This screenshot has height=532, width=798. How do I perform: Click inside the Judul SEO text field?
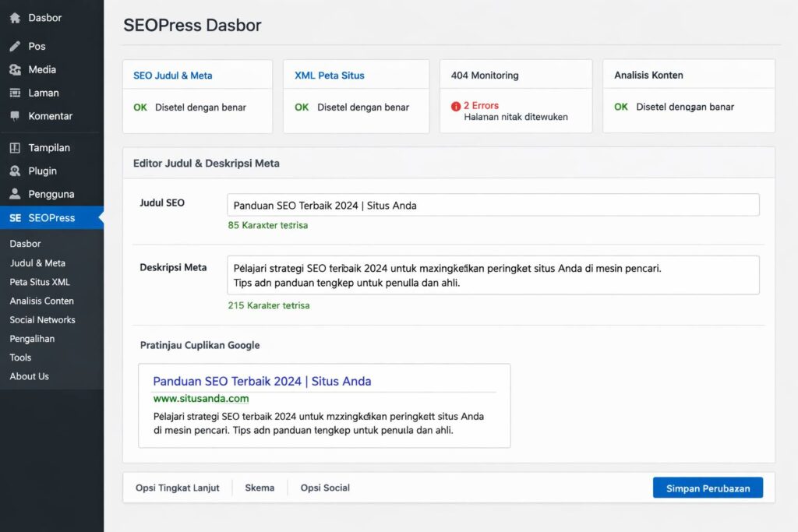tap(493, 206)
